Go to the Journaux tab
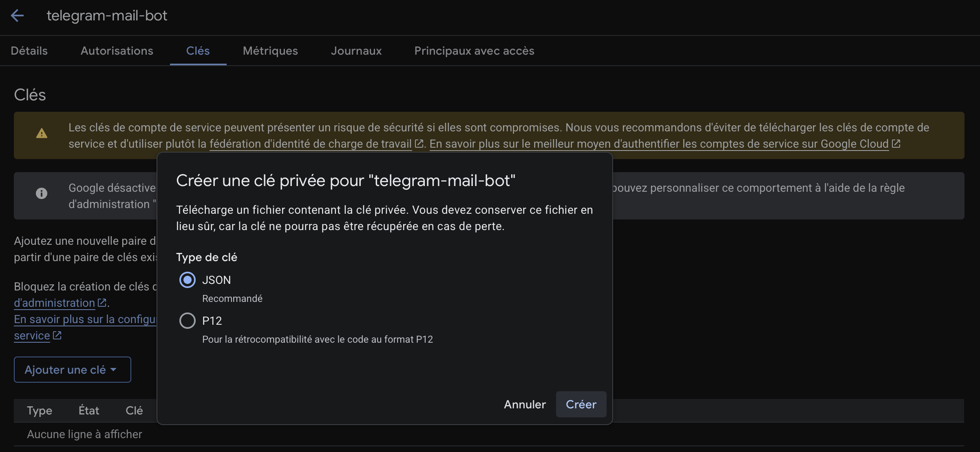 356,51
